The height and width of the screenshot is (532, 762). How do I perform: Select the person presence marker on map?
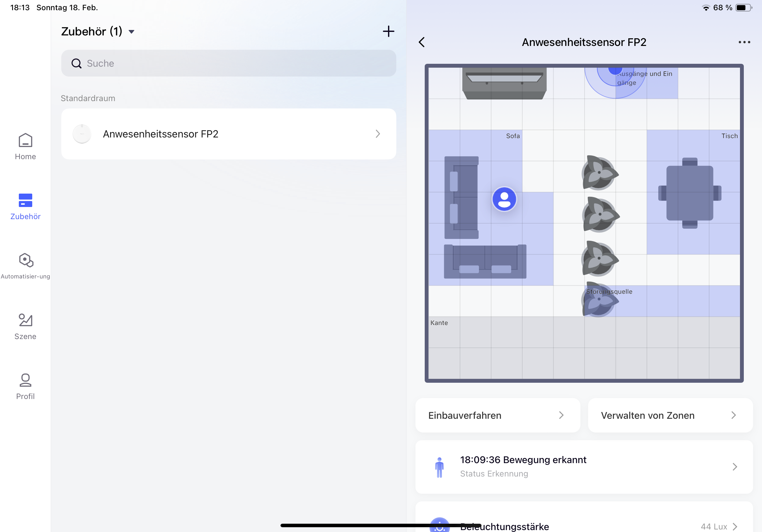(x=504, y=199)
